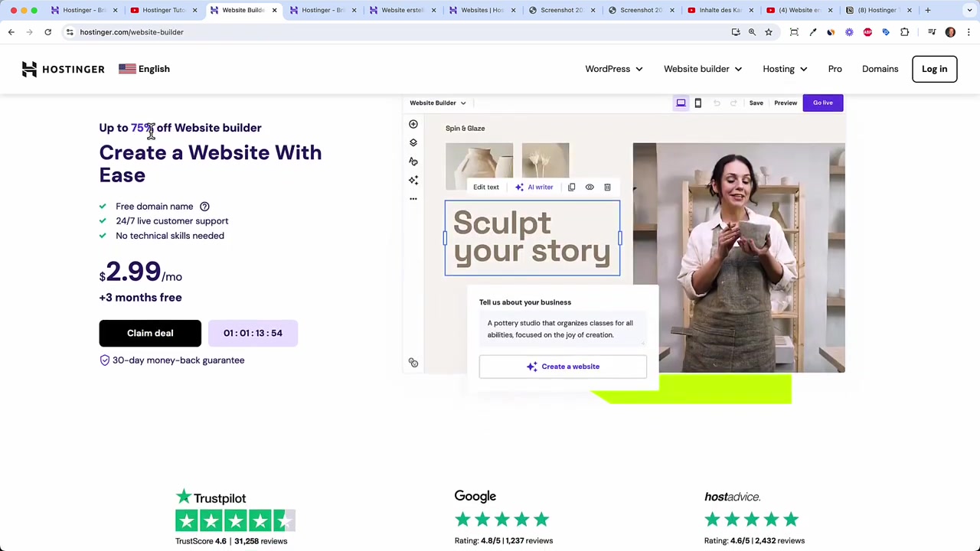
Task: Select mobile view icon in editor preview
Action: 697,103
